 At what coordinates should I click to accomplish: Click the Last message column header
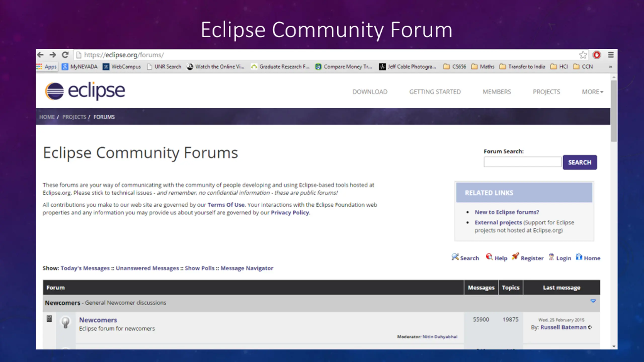(561, 288)
